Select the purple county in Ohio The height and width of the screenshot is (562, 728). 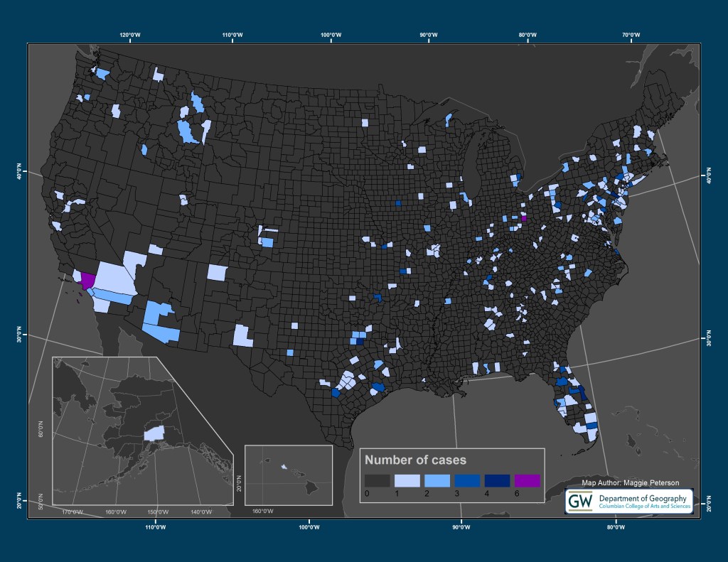click(x=524, y=218)
